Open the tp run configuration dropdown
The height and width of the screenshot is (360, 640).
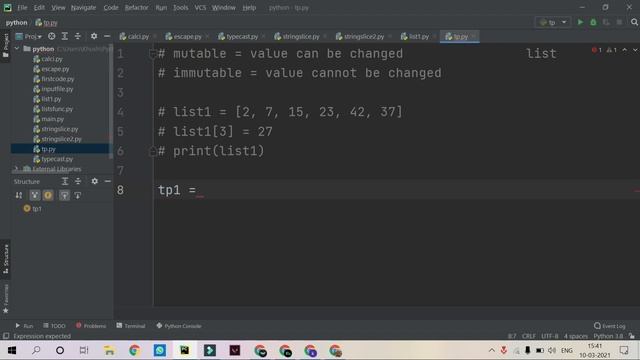pos(553,22)
